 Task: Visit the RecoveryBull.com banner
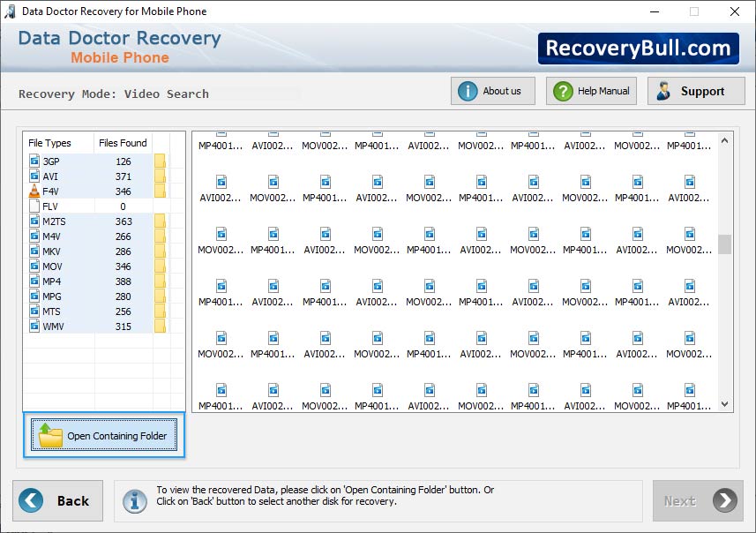639,49
